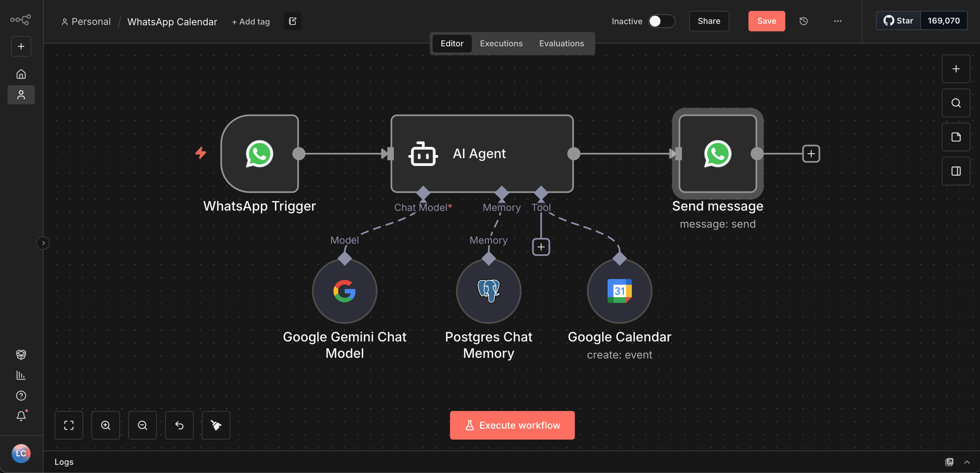Select the Google Gemini Chat Model node
The image size is (980, 473).
click(344, 291)
